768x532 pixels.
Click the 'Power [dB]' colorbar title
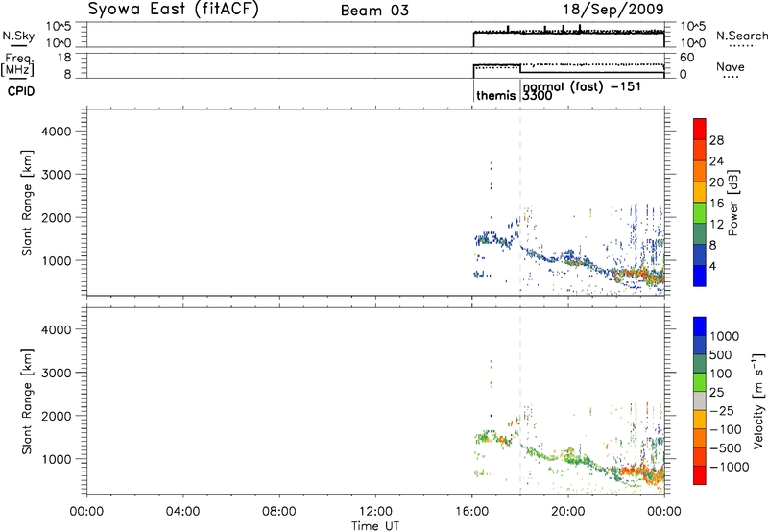(733, 203)
